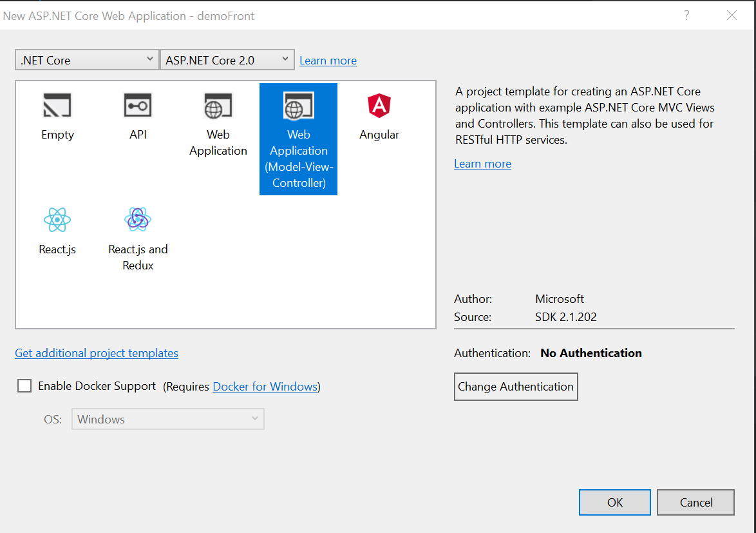Open the Learn more link beside framework dropdowns
This screenshot has height=533, width=756.
coord(328,60)
